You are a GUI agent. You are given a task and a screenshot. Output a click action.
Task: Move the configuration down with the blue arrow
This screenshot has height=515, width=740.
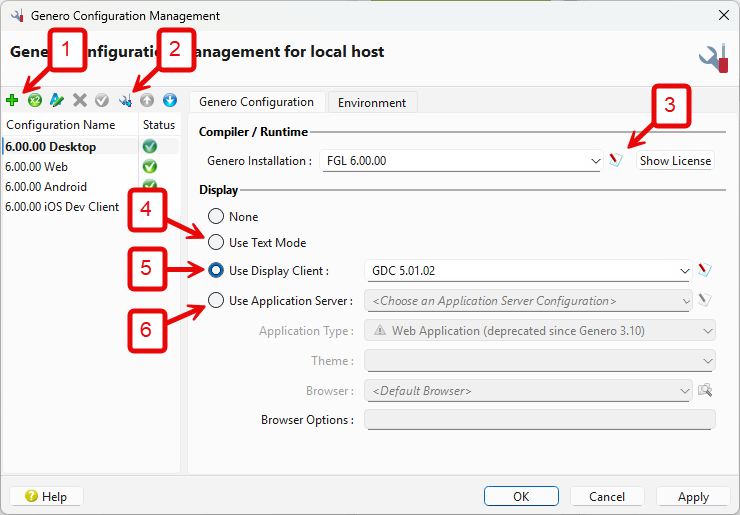tap(170, 100)
